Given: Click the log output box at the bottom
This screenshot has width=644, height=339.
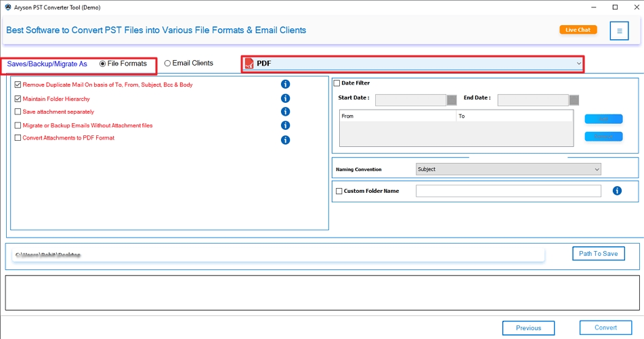Looking at the screenshot, I should coord(322,292).
